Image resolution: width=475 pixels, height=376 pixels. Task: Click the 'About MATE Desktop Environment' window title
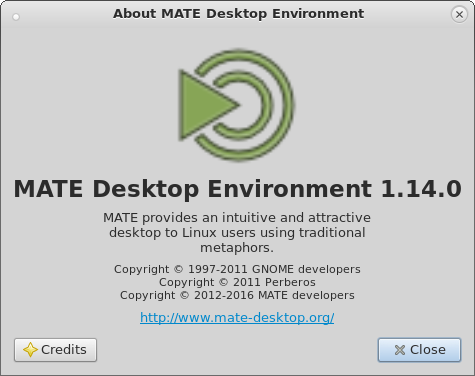(x=238, y=14)
